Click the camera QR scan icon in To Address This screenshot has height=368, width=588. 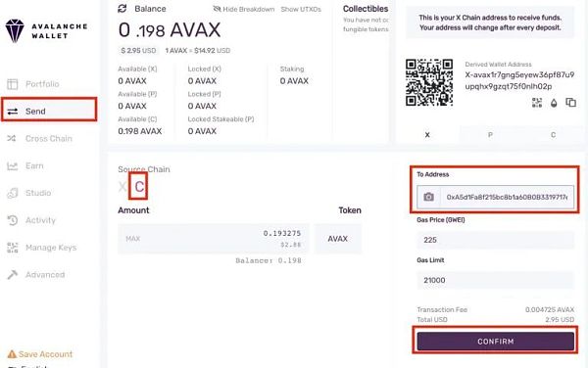[x=428, y=197]
